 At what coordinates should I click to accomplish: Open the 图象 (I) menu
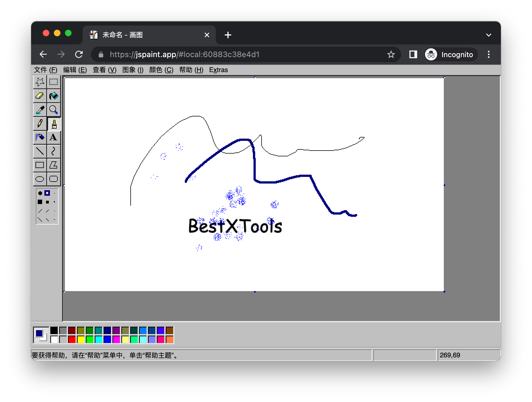[x=133, y=70]
